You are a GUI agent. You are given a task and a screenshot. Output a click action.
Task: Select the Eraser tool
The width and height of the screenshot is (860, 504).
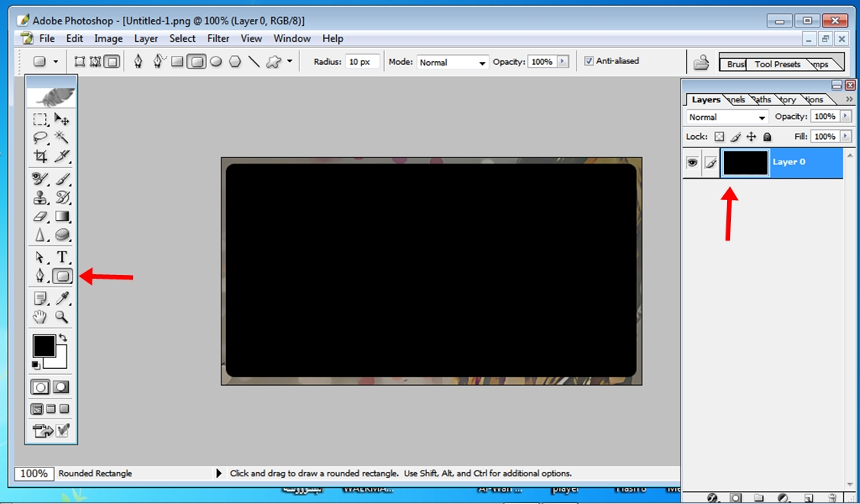coord(40,217)
